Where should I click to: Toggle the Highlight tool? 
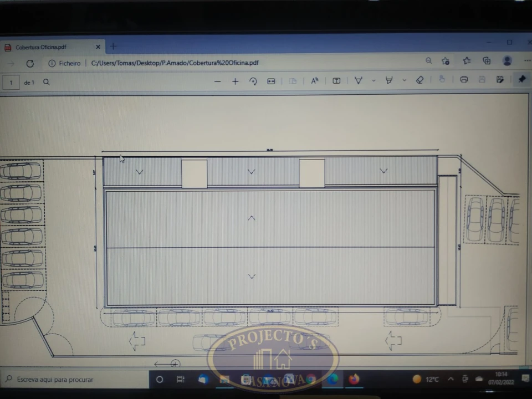(x=389, y=80)
